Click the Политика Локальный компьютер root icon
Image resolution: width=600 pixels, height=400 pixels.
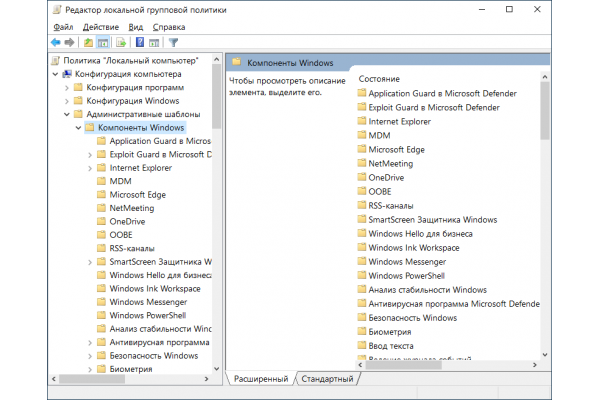click(56, 60)
